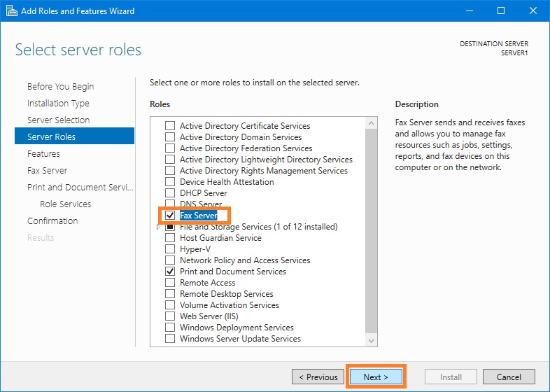Viewport: 550px width, 392px height.
Task: Minimize the wizard window
Action: pos(470,10)
